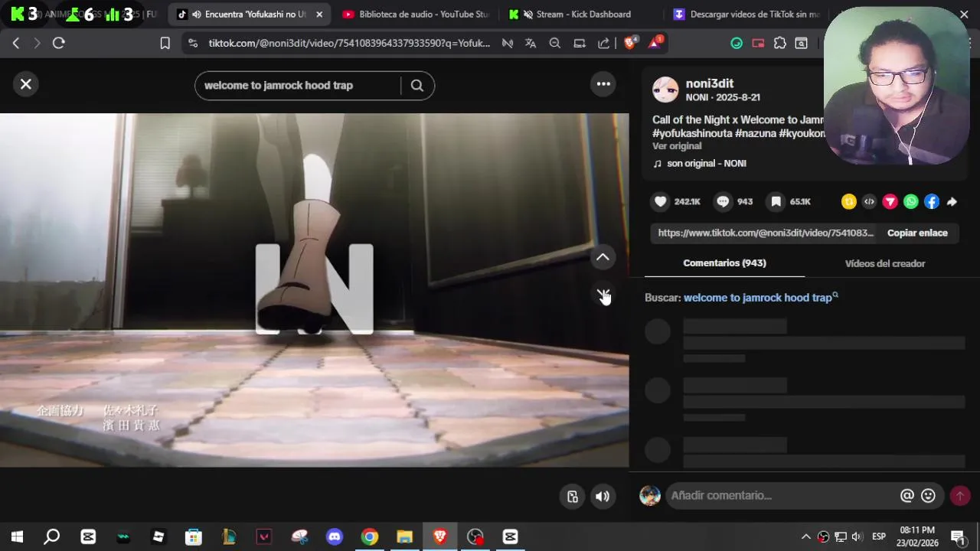Click the zoom magnifier icon in the address bar
The height and width of the screenshot is (551, 980).
pos(555,44)
